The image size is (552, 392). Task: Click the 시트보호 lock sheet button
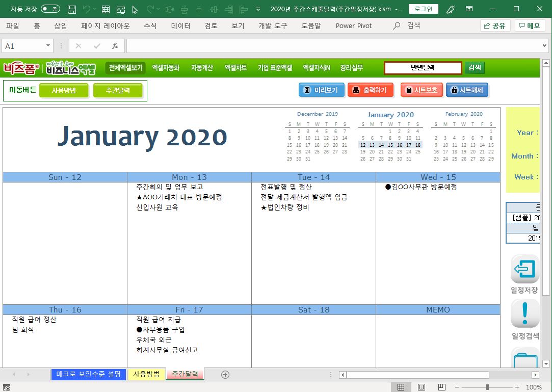[x=422, y=90]
